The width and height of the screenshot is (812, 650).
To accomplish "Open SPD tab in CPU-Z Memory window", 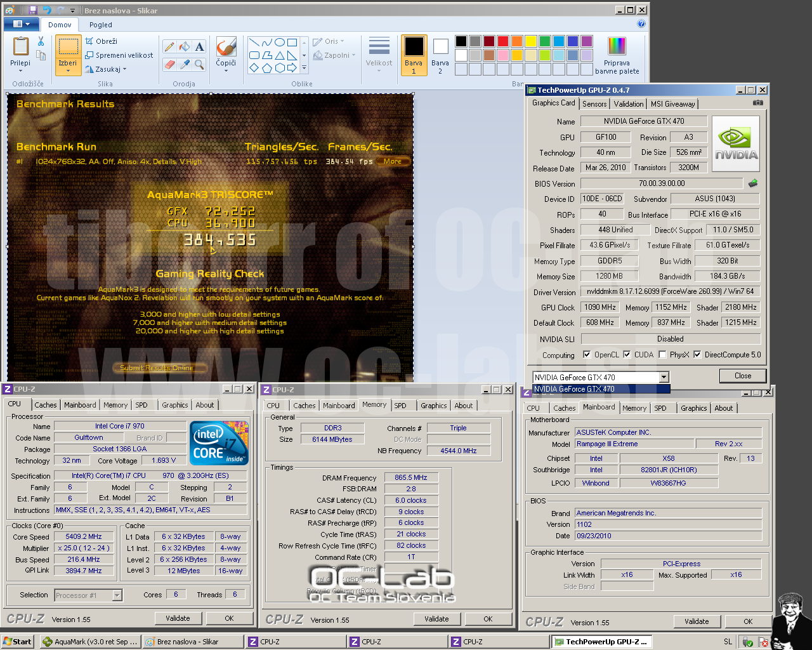I will click(400, 406).
